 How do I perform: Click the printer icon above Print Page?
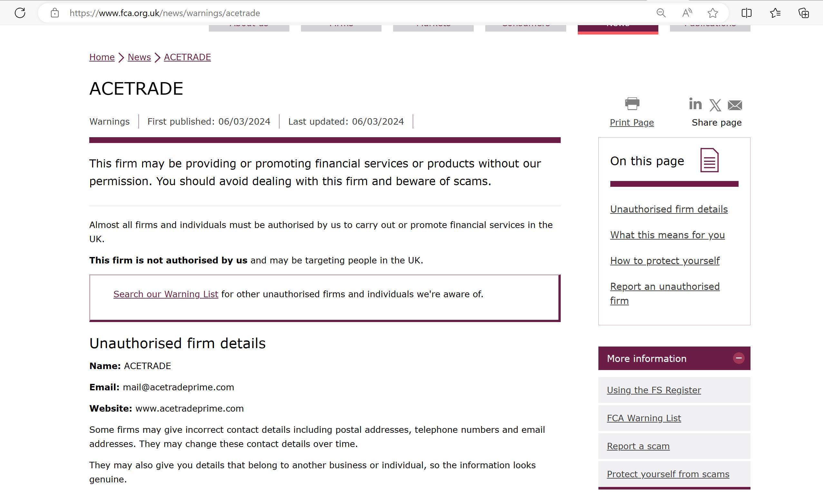[x=632, y=104]
